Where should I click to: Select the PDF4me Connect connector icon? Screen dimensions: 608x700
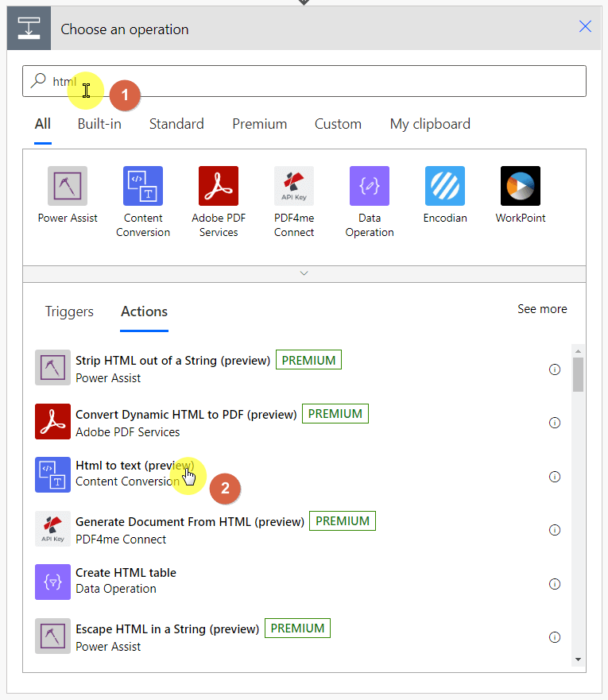pos(294,186)
